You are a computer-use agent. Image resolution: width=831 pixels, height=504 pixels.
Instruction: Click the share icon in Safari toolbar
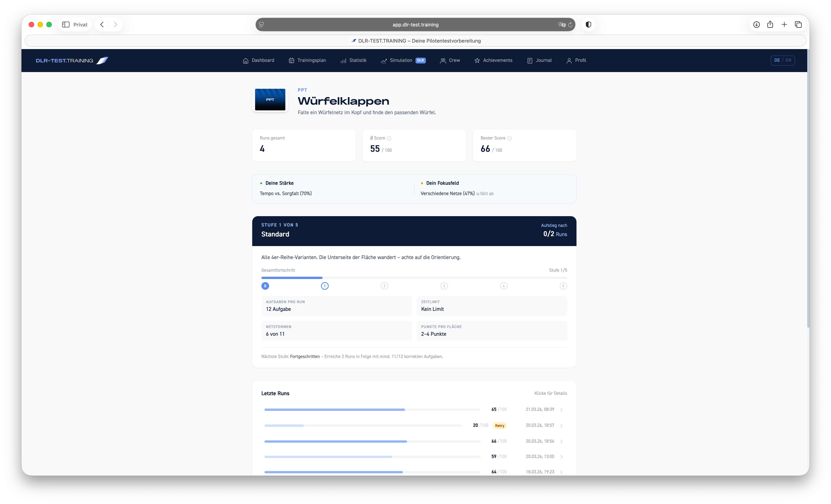click(770, 25)
